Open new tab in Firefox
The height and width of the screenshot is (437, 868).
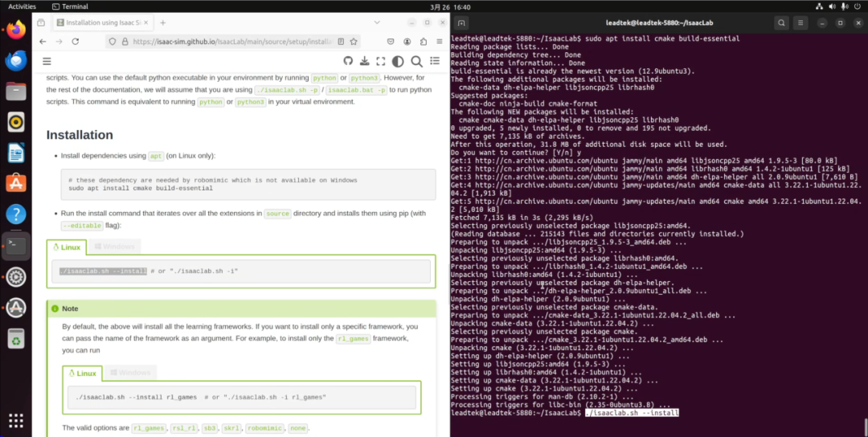coord(162,22)
